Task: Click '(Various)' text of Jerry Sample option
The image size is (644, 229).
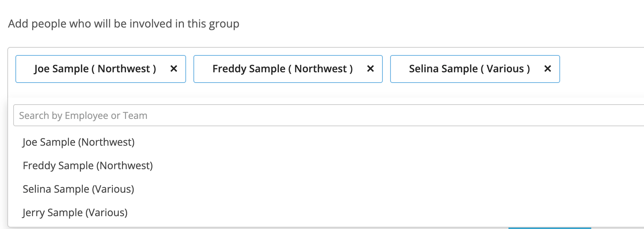Action: pos(106,212)
